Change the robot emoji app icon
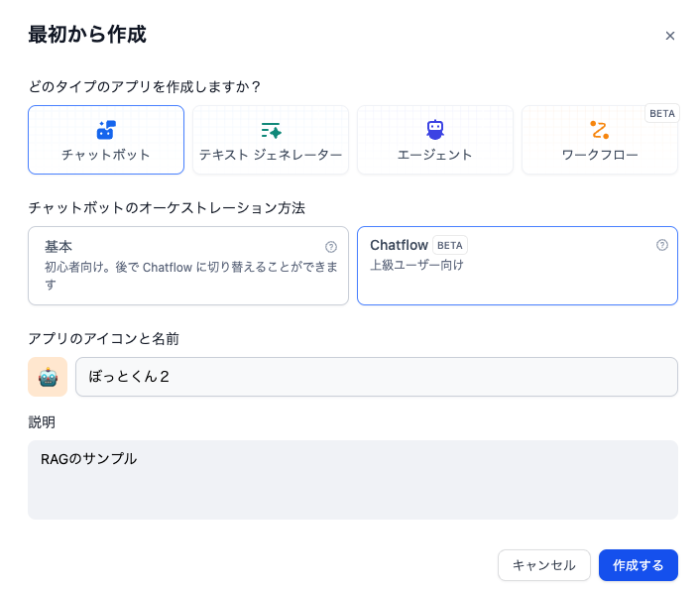700x590 pixels. [x=48, y=377]
